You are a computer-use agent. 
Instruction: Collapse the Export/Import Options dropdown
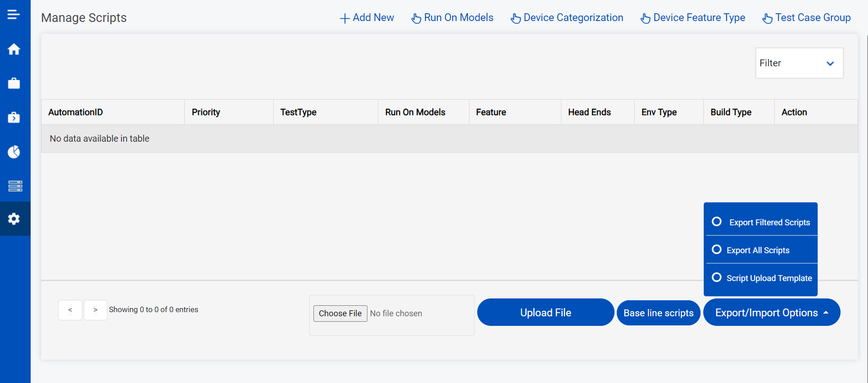click(x=771, y=313)
